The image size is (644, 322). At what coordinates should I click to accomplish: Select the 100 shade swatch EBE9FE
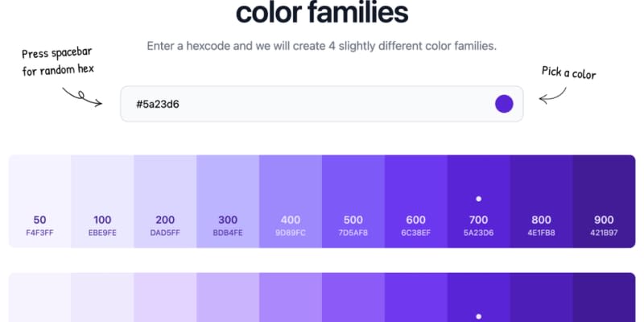click(102, 201)
